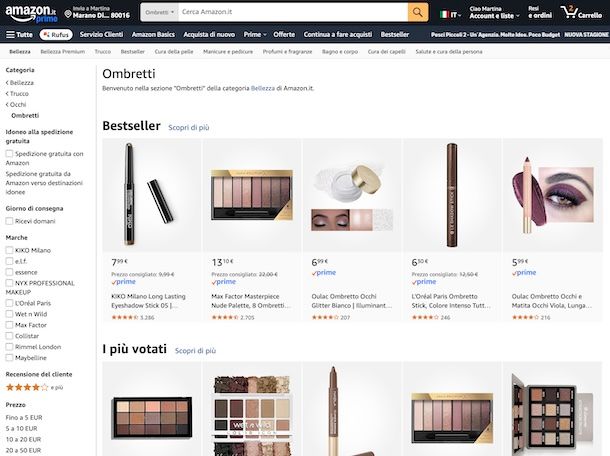Open Resi e ordini
This screenshot has height=456, width=610.
point(540,12)
